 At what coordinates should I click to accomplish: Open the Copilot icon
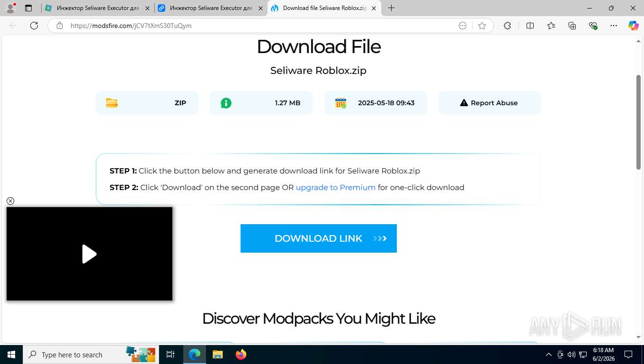pos(633,26)
